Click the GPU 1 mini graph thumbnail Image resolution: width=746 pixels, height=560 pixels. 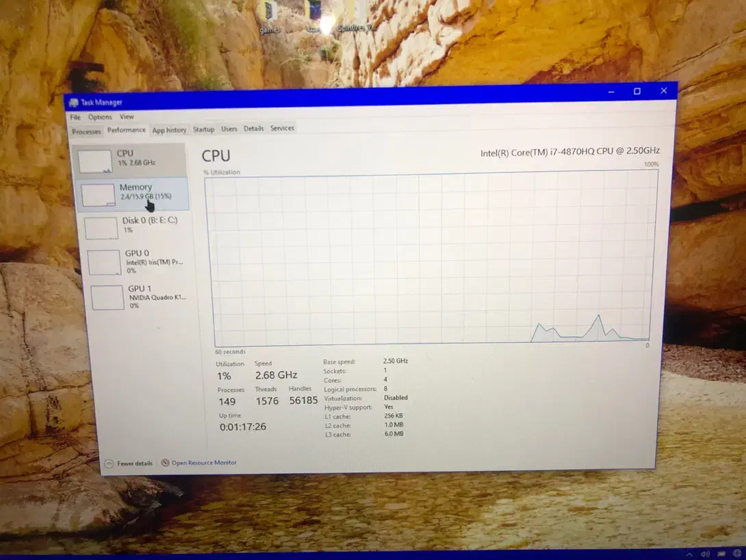[107, 298]
